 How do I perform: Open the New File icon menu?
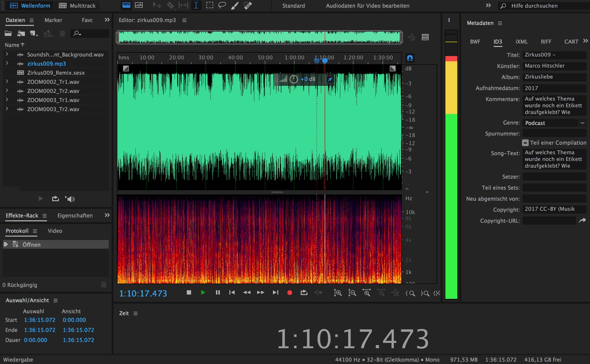(x=34, y=34)
